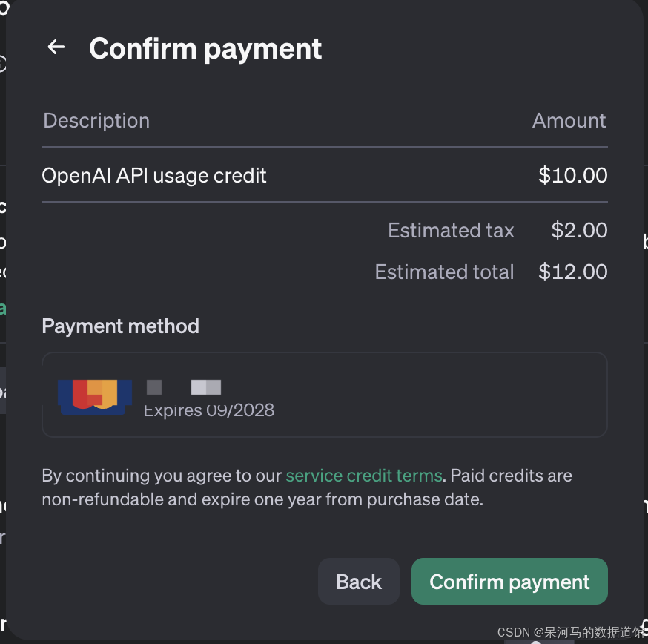Click the Confirm payment green button
Viewport: 648px width, 644px height.
tap(509, 581)
